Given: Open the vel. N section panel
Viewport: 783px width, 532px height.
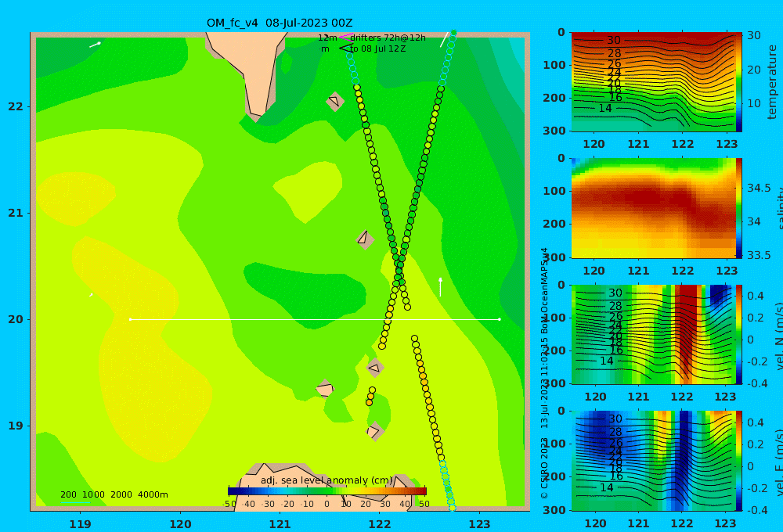Looking at the screenshot, I should pos(653,334).
